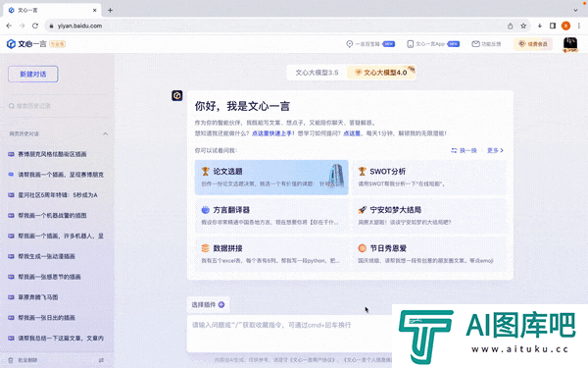
Task: Select the 数据拼接 suggestion card
Action: pyautogui.click(x=271, y=254)
